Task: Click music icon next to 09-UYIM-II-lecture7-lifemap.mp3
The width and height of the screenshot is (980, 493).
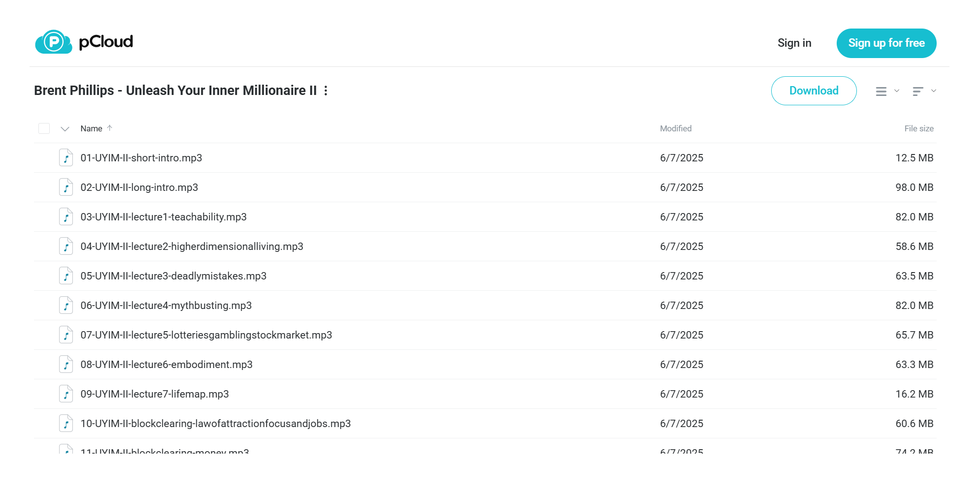Action: (x=66, y=394)
